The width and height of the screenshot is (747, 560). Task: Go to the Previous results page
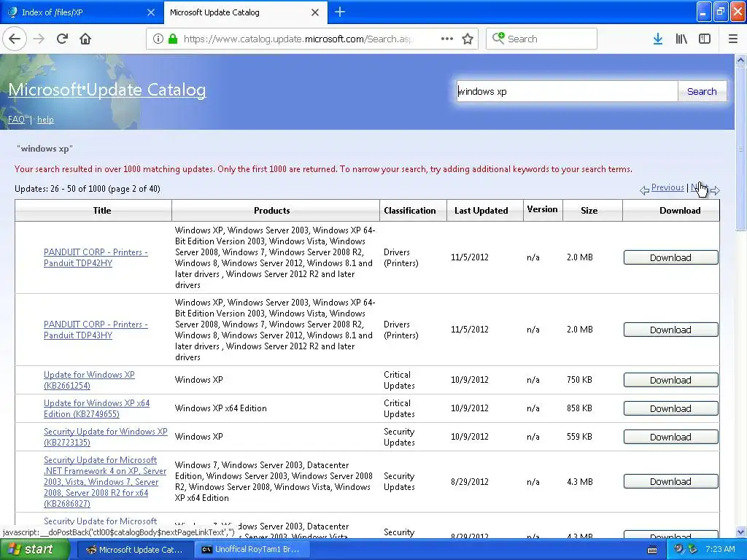tap(667, 187)
